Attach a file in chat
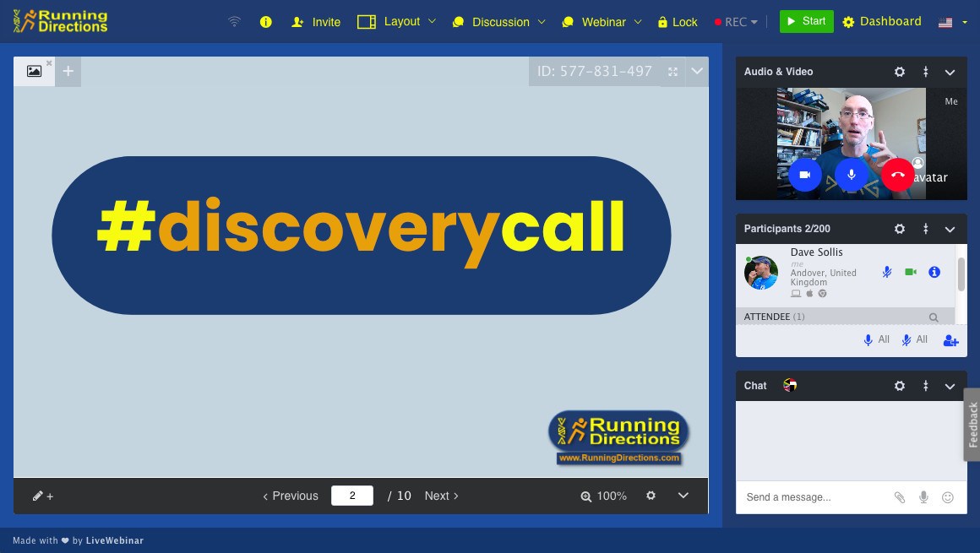The height and width of the screenshot is (553, 980). tap(900, 497)
